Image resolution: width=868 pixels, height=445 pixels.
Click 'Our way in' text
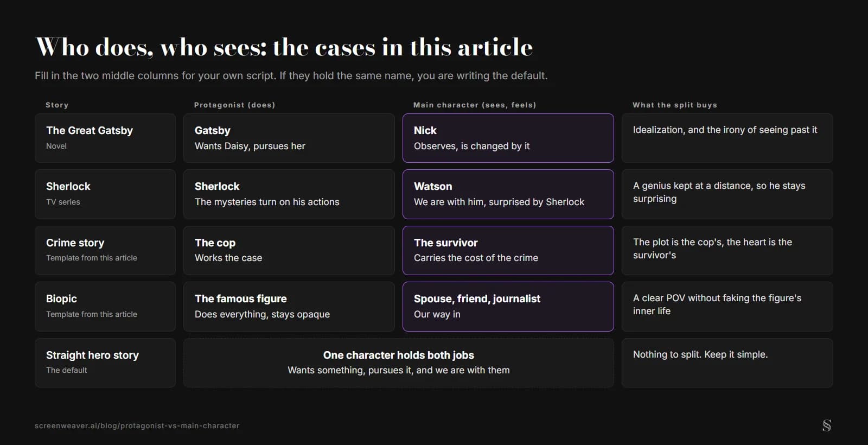pos(437,314)
